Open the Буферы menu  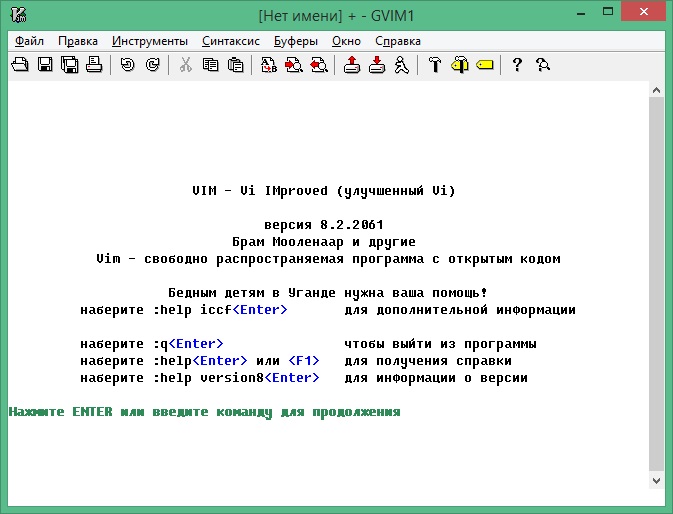[296, 41]
